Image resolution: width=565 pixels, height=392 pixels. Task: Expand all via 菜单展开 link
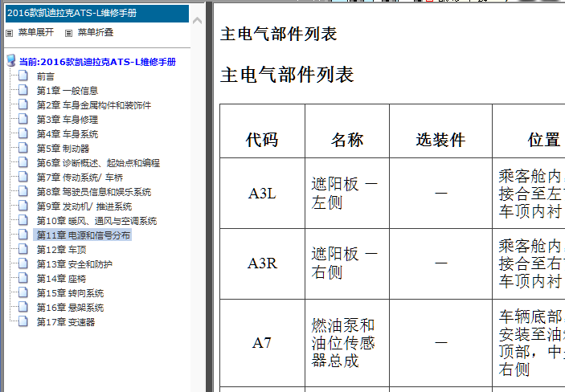(x=36, y=32)
